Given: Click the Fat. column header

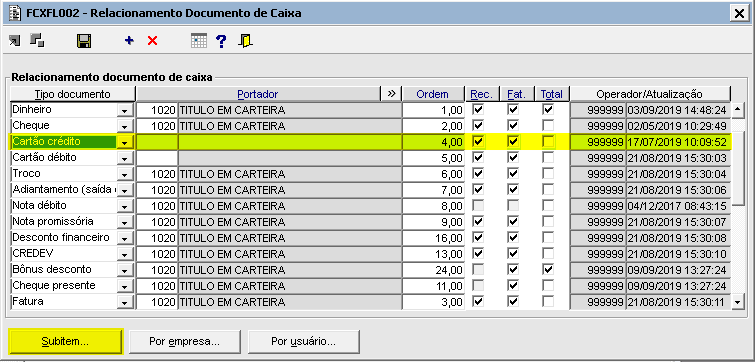Looking at the screenshot, I should (x=516, y=94).
